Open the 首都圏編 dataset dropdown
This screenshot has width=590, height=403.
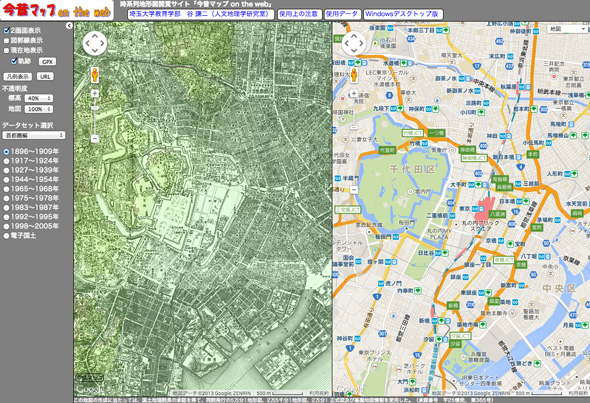(33, 135)
